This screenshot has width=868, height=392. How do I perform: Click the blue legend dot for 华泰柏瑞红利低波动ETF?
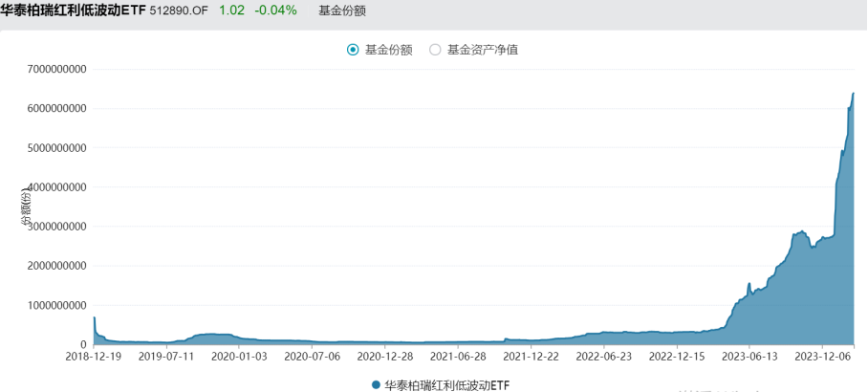point(375,384)
